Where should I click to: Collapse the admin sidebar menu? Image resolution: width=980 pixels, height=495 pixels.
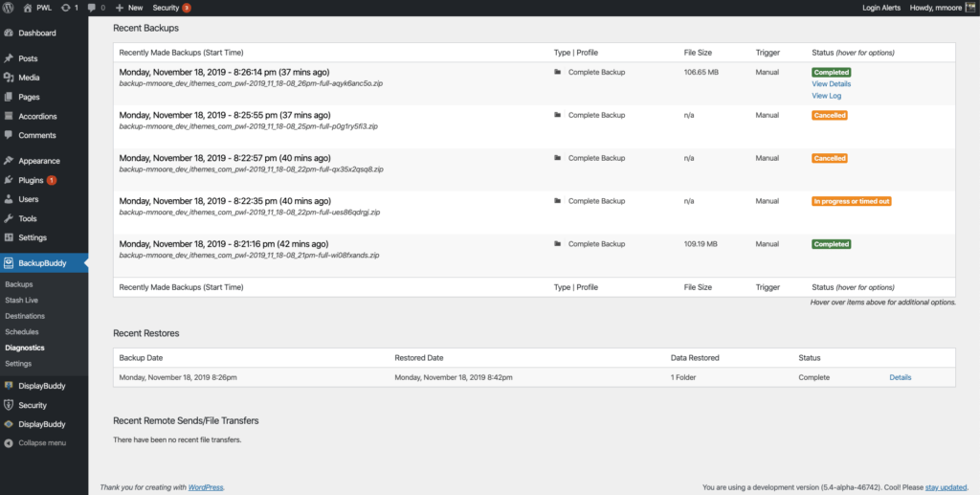[35, 443]
